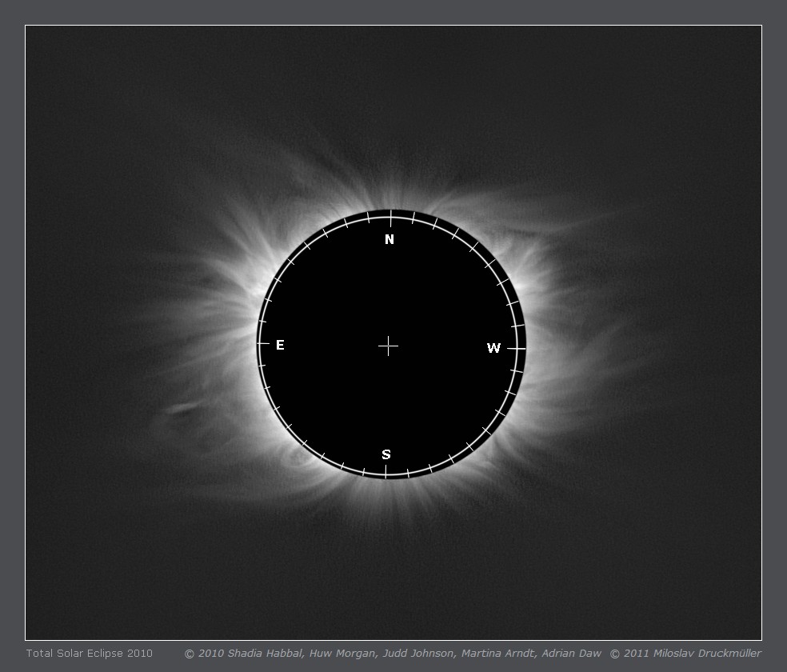Click the S south compass label
The image size is (787, 672).
386,454
